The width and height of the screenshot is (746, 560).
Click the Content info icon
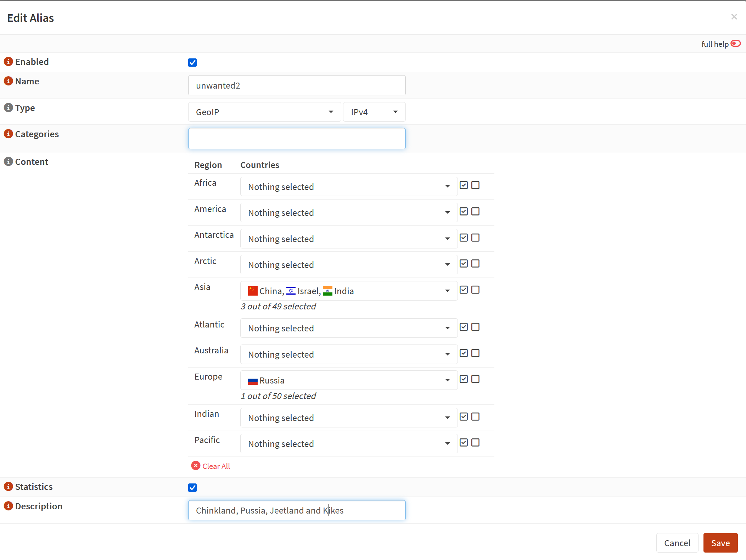pos(8,162)
